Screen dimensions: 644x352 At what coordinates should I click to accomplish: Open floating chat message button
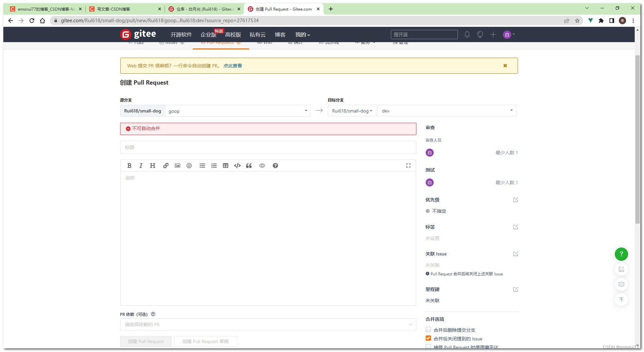click(621, 285)
